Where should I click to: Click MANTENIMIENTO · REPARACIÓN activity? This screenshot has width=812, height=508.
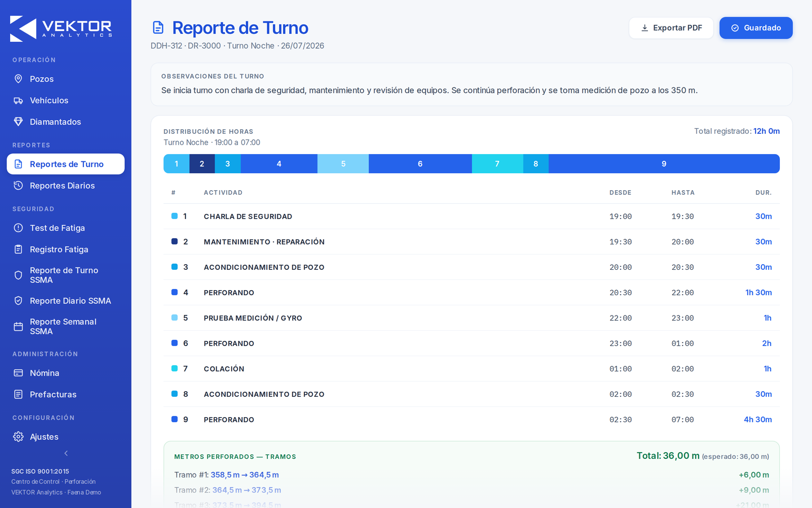tap(264, 242)
